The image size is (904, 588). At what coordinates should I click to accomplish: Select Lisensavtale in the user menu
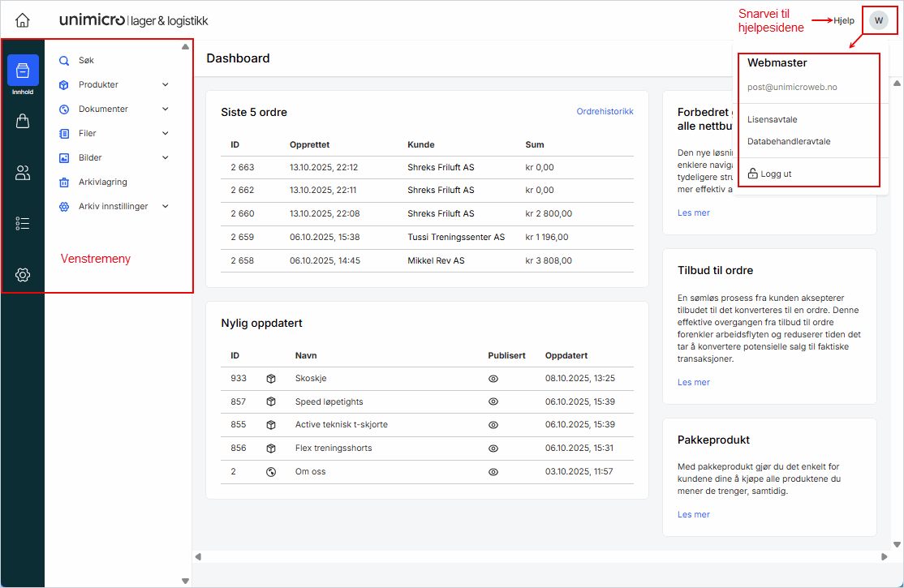(x=772, y=119)
